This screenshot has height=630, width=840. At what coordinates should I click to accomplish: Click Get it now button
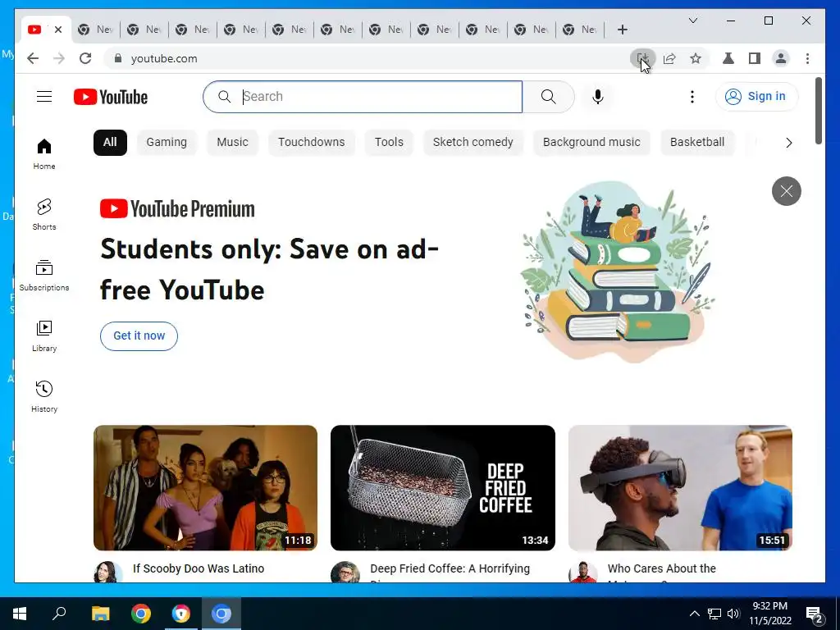pyautogui.click(x=139, y=336)
